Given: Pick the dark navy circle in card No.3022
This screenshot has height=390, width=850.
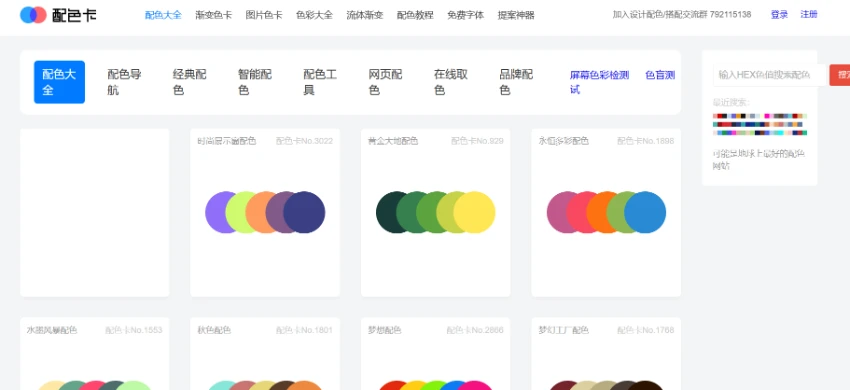Looking at the screenshot, I should point(305,212).
